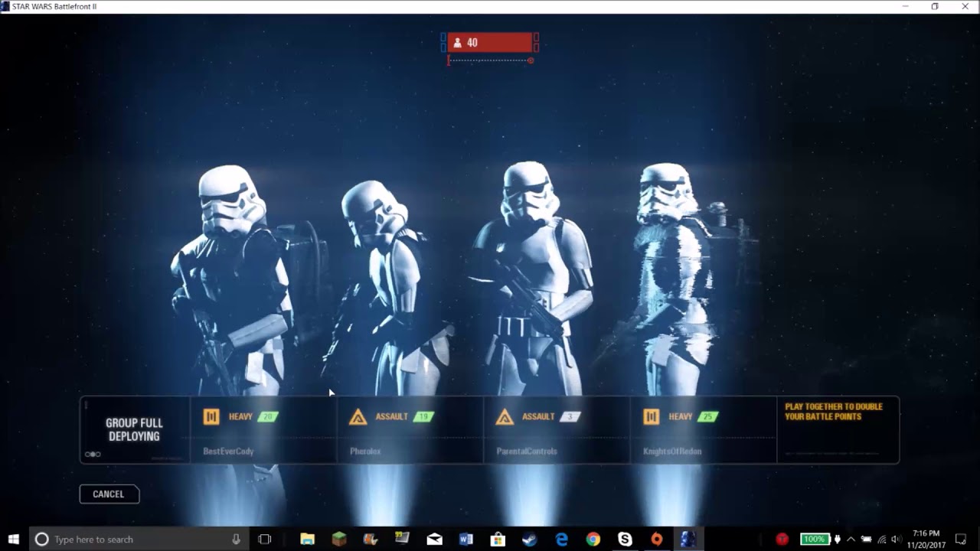Click the Battlefront II taskbar icon
This screenshot has height=551, width=980.
coord(688,540)
